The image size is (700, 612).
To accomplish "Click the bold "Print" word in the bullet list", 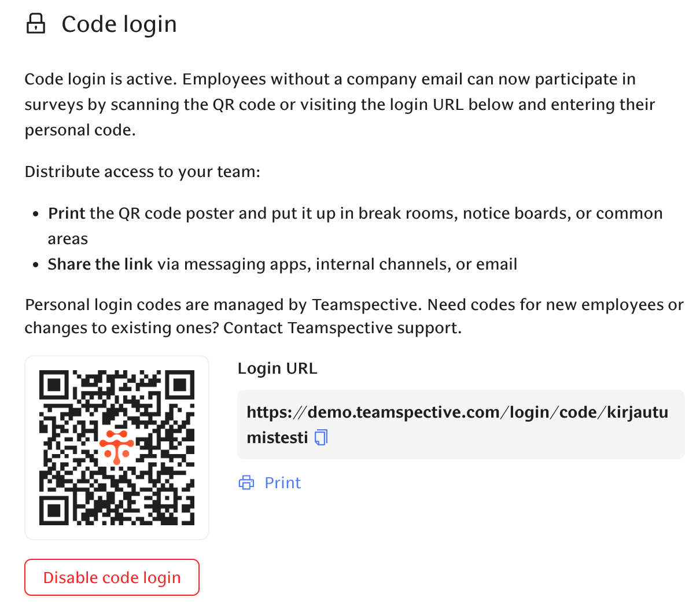I will 67,213.
